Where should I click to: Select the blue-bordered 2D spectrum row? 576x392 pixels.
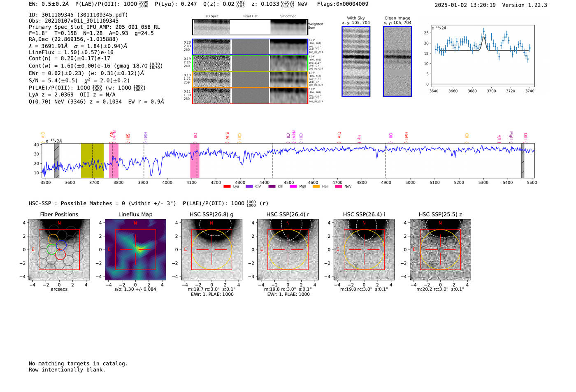[250, 47]
